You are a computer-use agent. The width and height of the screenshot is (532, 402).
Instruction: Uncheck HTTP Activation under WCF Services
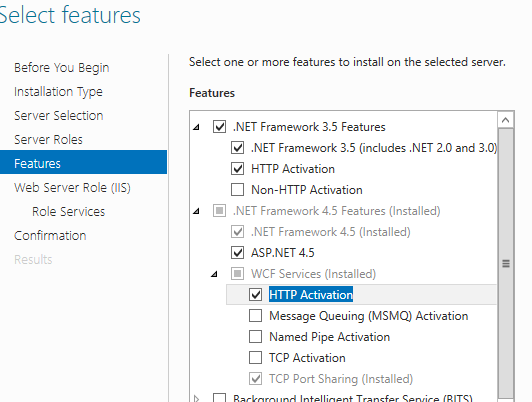tap(255, 294)
